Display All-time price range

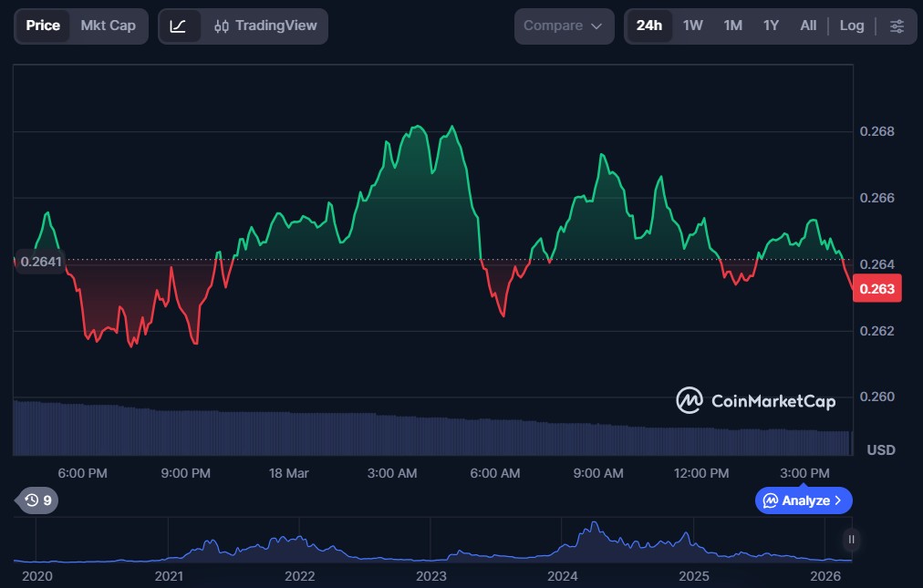pos(808,26)
